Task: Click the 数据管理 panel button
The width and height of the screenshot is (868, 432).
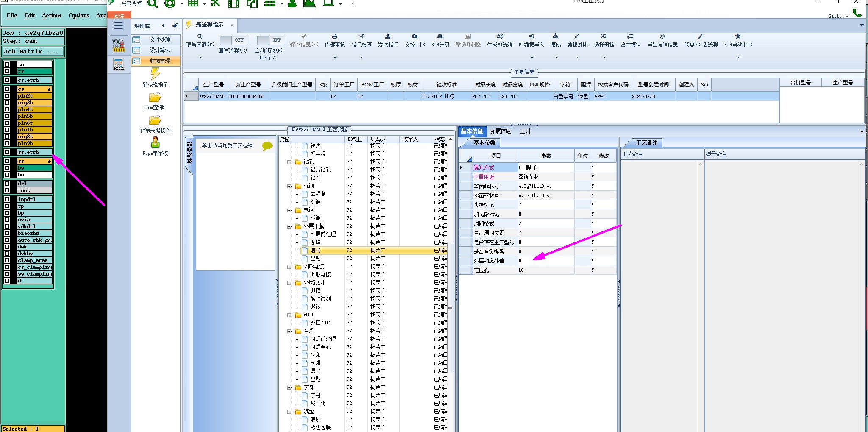Action: tap(156, 61)
